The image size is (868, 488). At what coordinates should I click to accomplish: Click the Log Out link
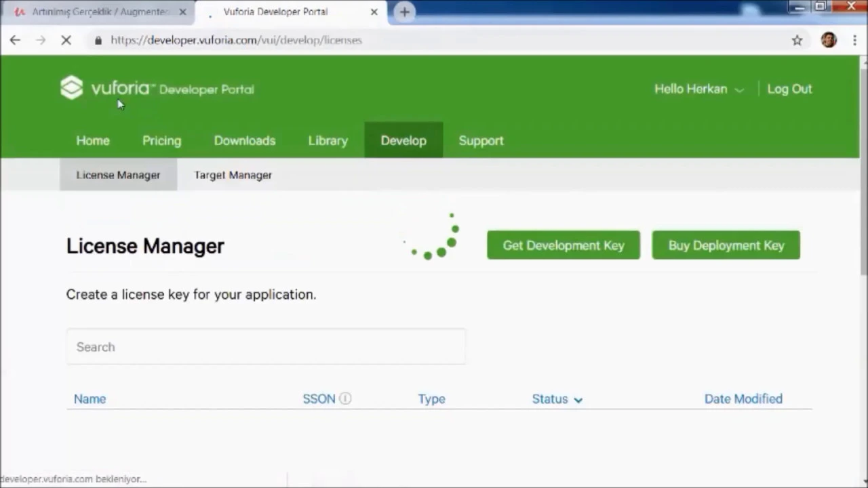point(789,89)
